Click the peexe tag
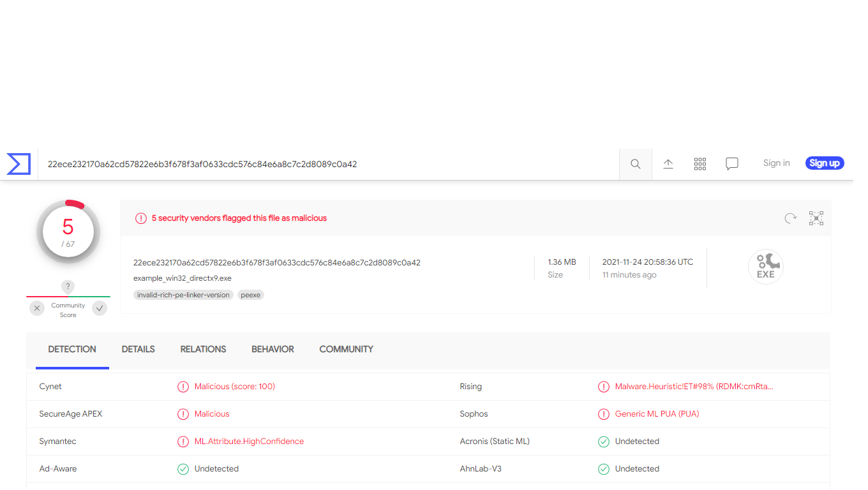This screenshot has height=490, width=868. click(250, 295)
